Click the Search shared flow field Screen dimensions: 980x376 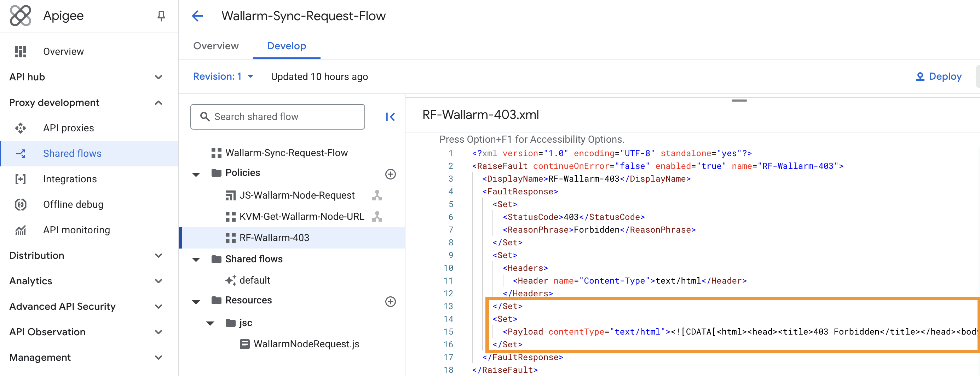click(277, 116)
